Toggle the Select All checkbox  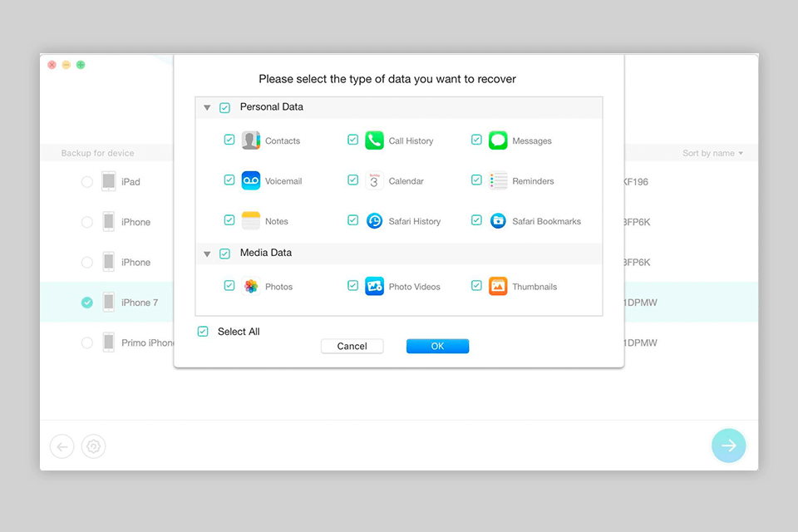(203, 332)
